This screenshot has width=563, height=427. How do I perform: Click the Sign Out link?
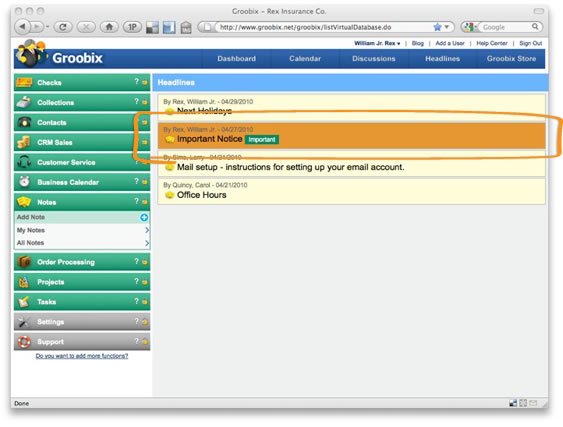531,43
